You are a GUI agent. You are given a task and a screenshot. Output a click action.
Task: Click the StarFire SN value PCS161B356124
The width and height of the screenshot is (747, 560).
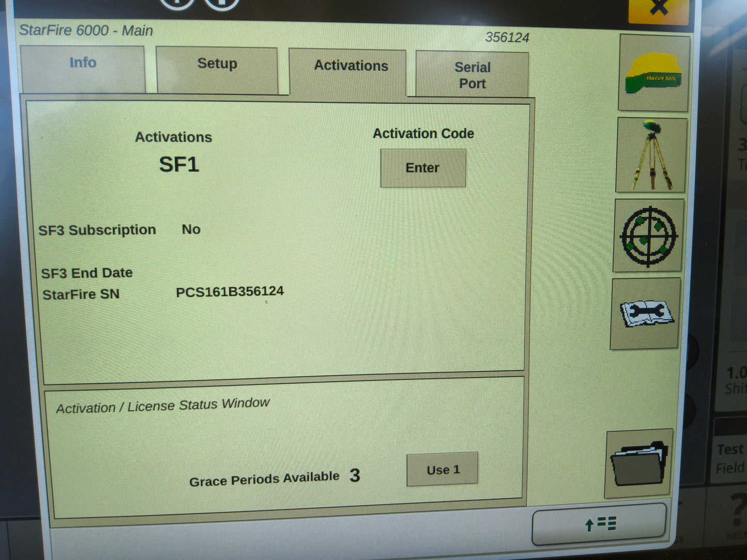coord(230,291)
